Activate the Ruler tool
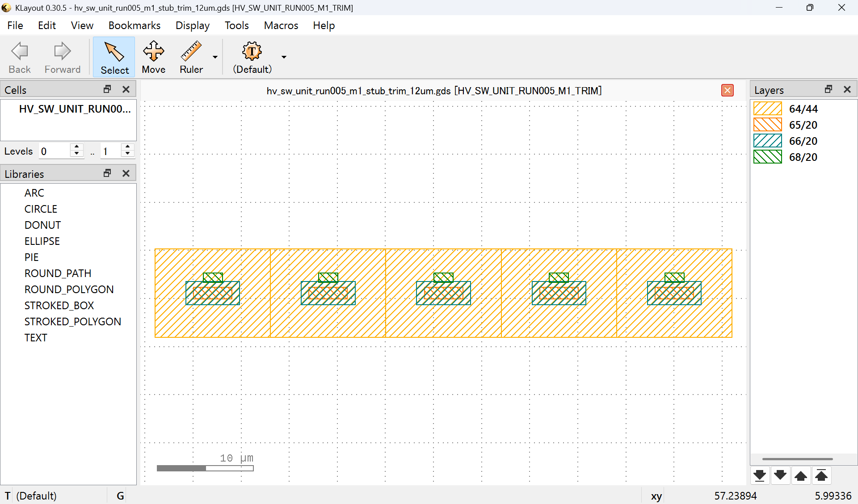The image size is (858, 504). [x=191, y=57]
